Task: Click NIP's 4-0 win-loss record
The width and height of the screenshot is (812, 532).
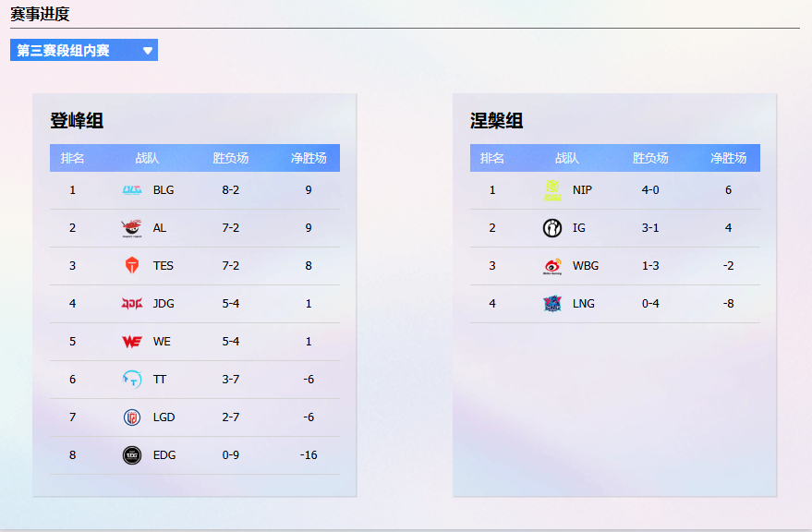Action: (x=650, y=190)
